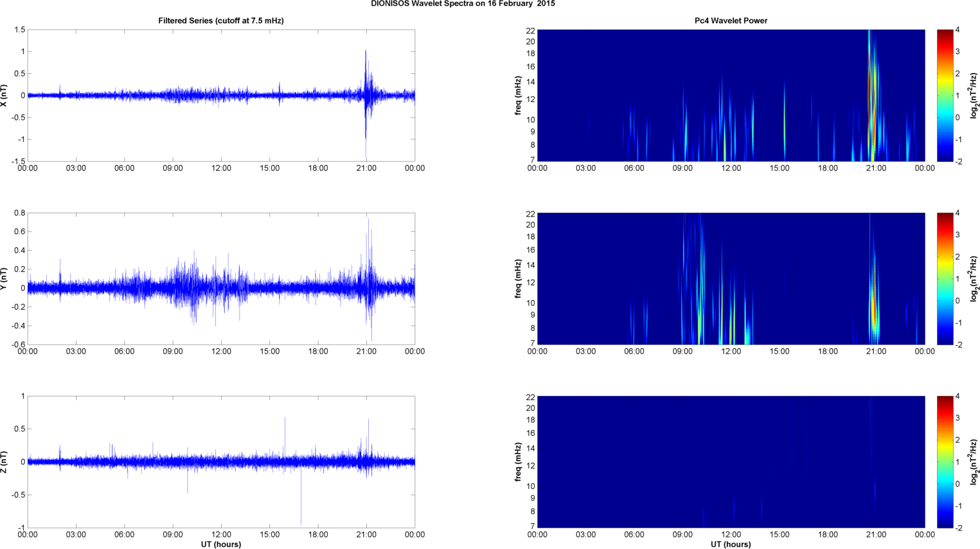Click the '21:00' tick under Y series plot

coord(366,352)
